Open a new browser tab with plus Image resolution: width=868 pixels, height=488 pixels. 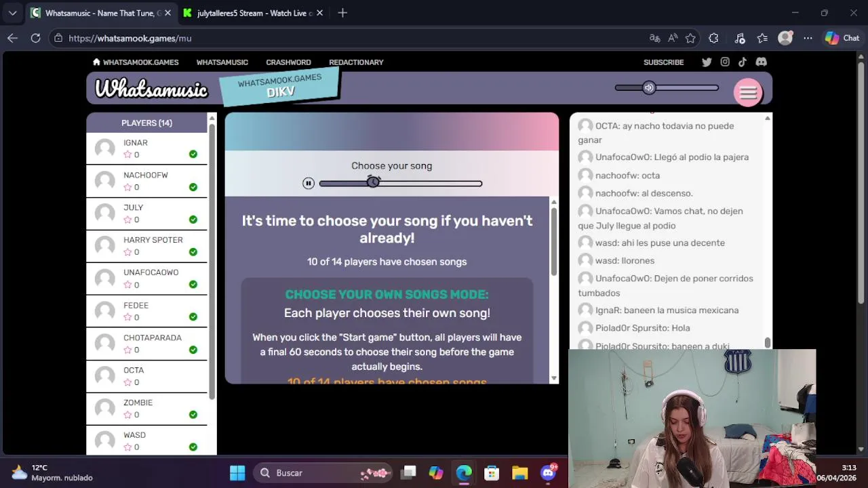[342, 13]
